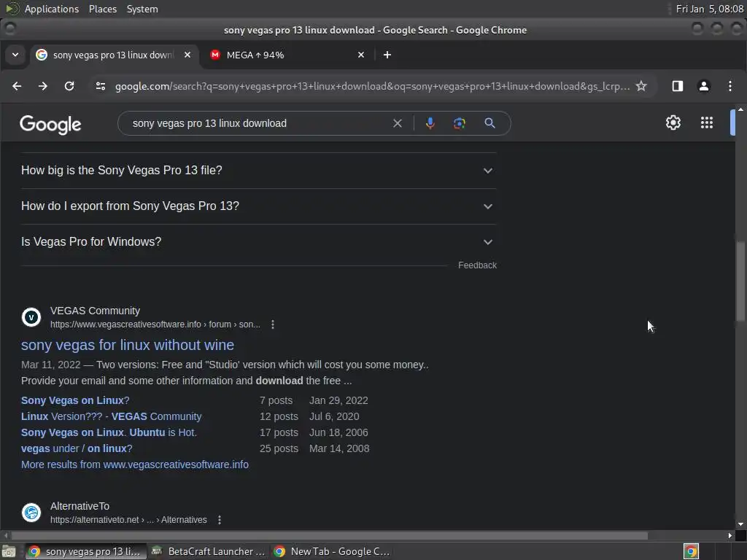Image resolution: width=747 pixels, height=560 pixels.
Task: Open options for AlternativeTo result
Action: pos(219,519)
